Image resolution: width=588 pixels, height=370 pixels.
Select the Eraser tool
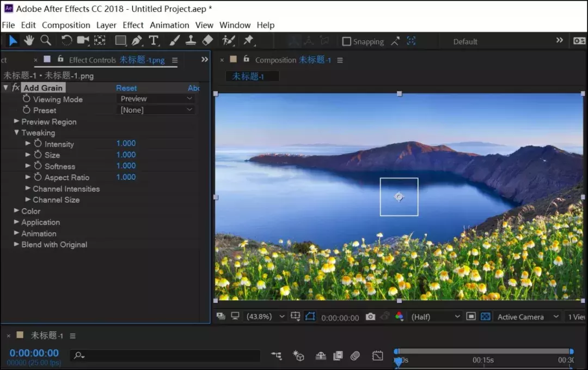207,40
